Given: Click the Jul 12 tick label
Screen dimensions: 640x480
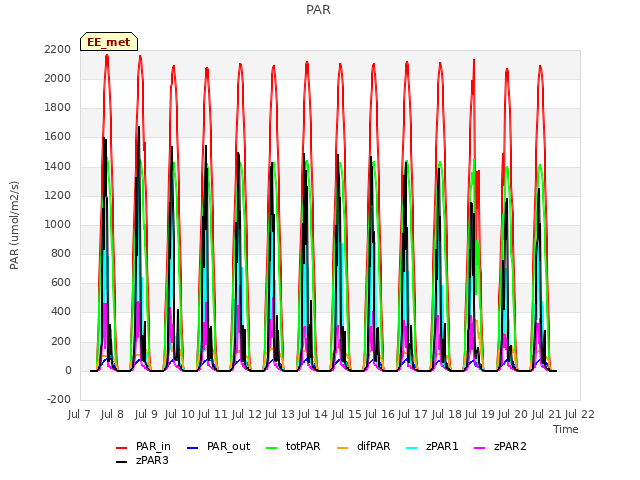Looking at the screenshot, I should pyautogui.click(x=247, y=415).
